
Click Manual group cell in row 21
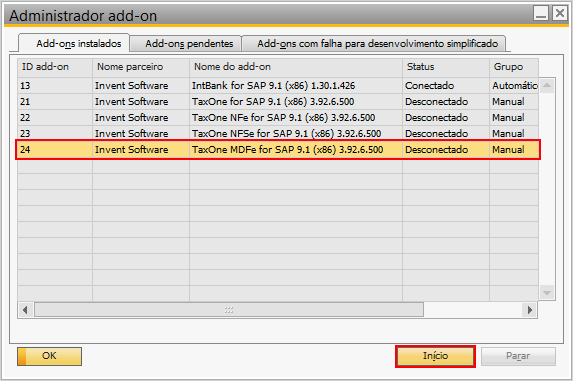[x=513, y=102]
